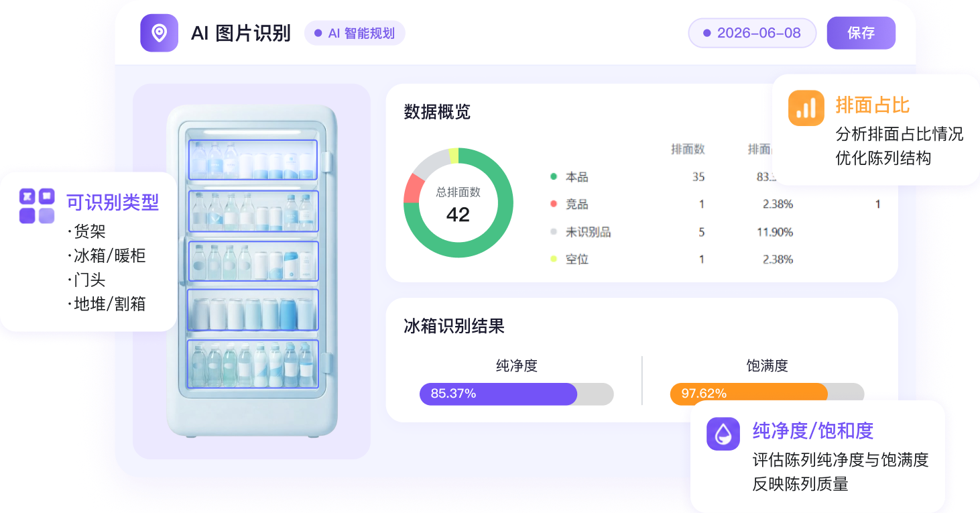980x513 pixels.
Task: Open the 2026-06-08 date pill
Action: pyautogui.click(x=752, y=33)
